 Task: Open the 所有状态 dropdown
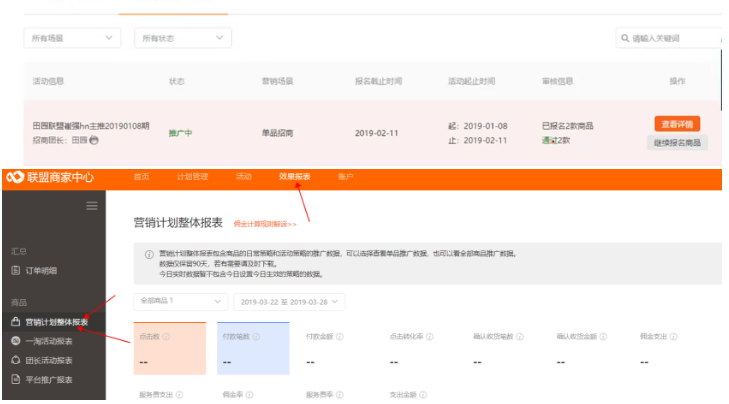click(183, 38)
